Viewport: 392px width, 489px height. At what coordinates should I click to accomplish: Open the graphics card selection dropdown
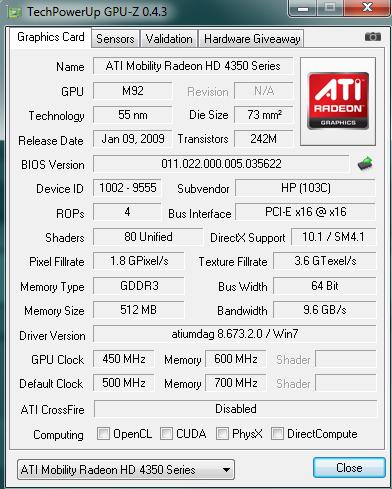pos(126,470)
